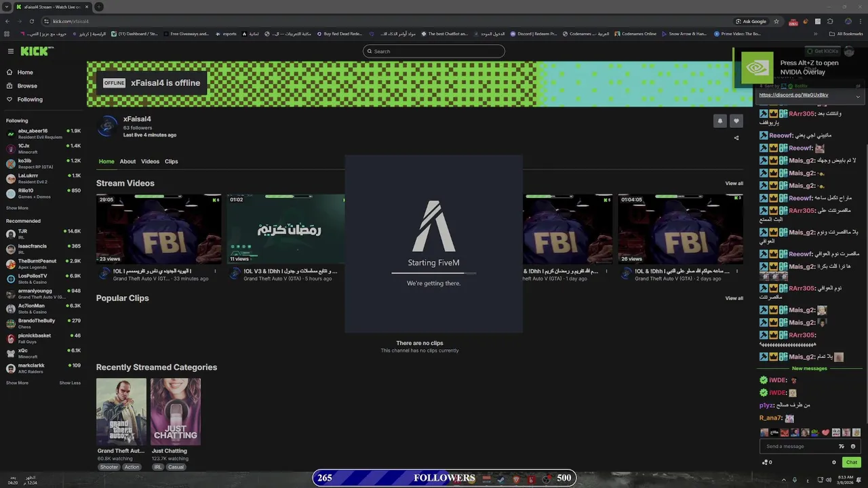Open the All Bookmarks folder
This screenshot has width=868, height=488.
[846, 34]
